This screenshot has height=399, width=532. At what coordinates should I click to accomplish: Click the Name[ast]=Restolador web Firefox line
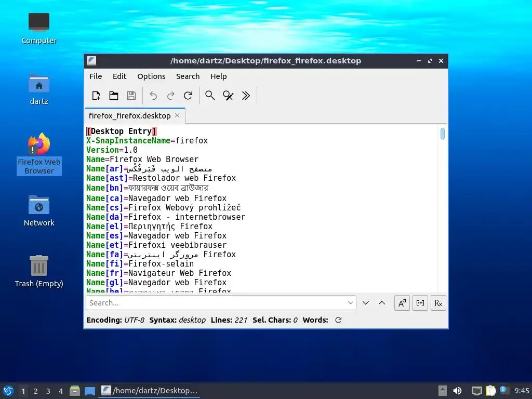click(161, 178)
